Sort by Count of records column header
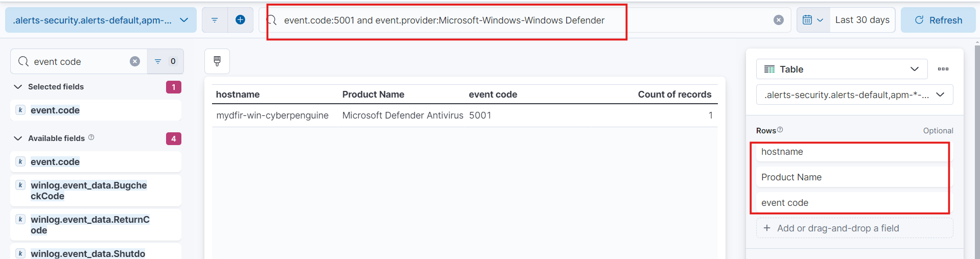Viewport: 980px width, 259px height. coord(674,95)
